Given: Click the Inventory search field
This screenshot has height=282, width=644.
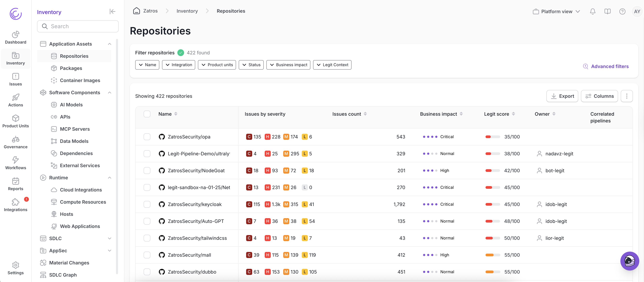Looking at the screenshot, I should 78,26.
